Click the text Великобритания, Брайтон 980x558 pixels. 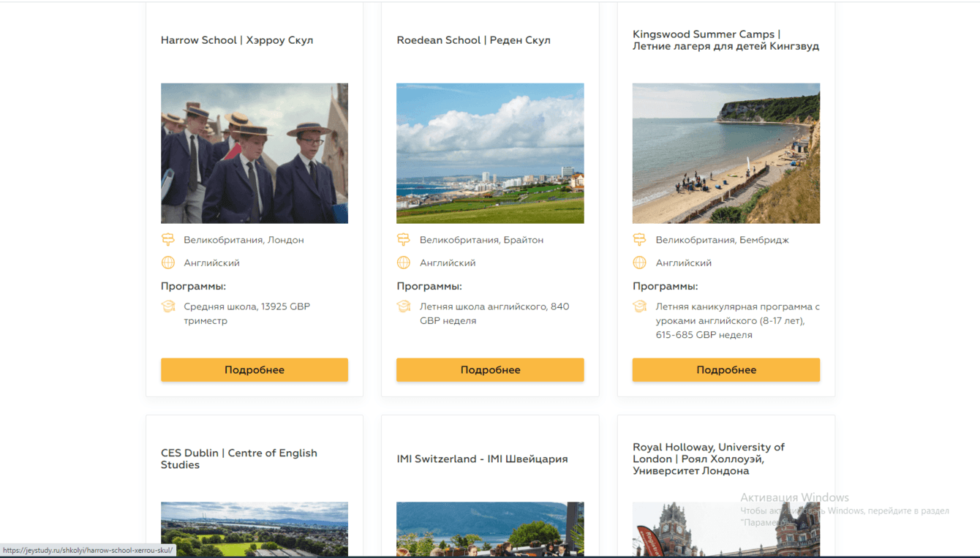pyautogui.click(x=481, y=240)
